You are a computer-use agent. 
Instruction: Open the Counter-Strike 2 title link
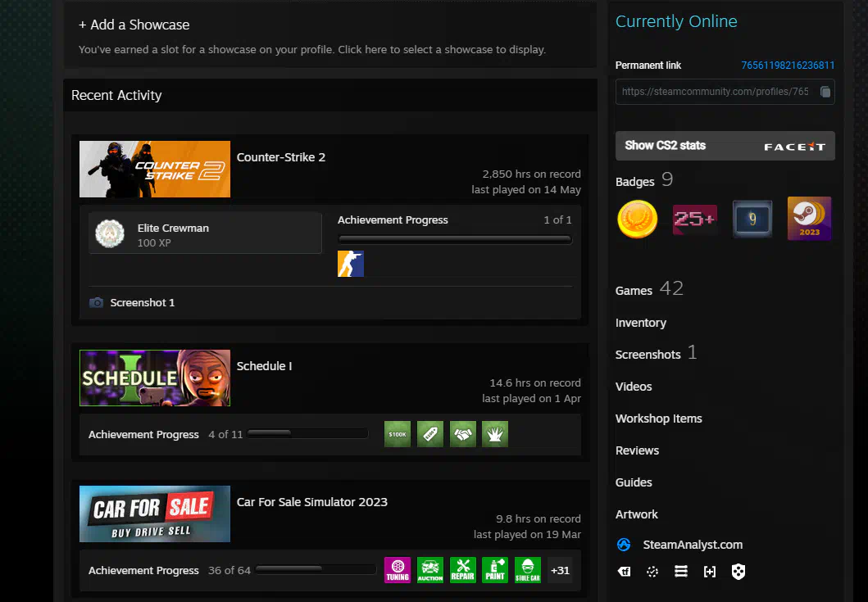point(281,157)
